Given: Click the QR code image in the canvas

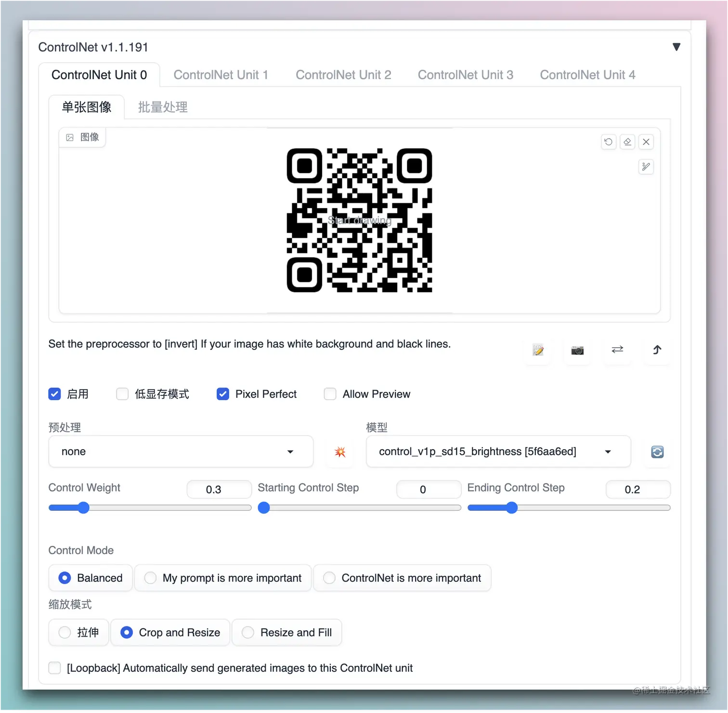Looking at the screenshot, I should pyautogui.click(x=359, y=220).
